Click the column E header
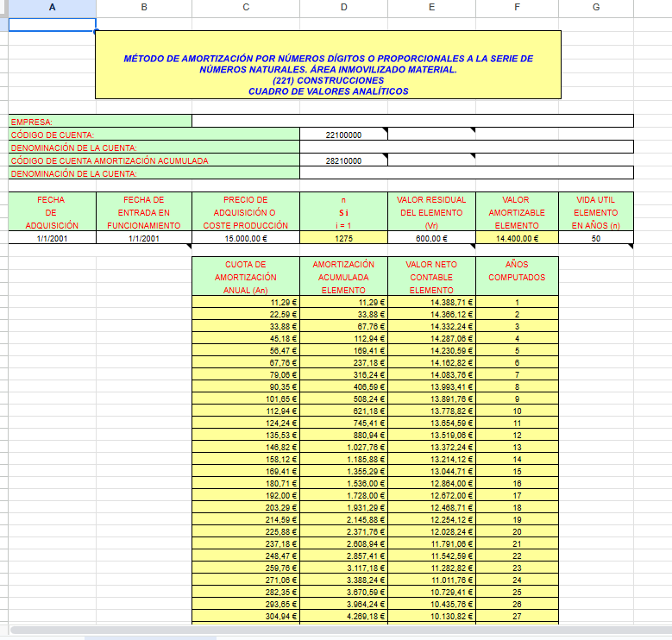 click(431, 8)
